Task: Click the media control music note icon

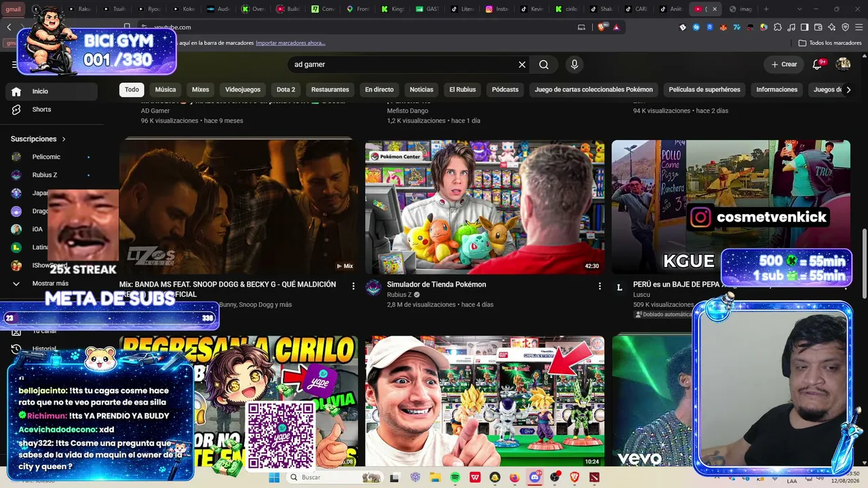Action: click(791, 27)
